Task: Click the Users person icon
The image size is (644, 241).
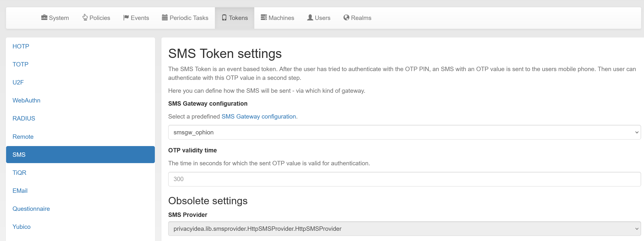Action: (310, 17)
